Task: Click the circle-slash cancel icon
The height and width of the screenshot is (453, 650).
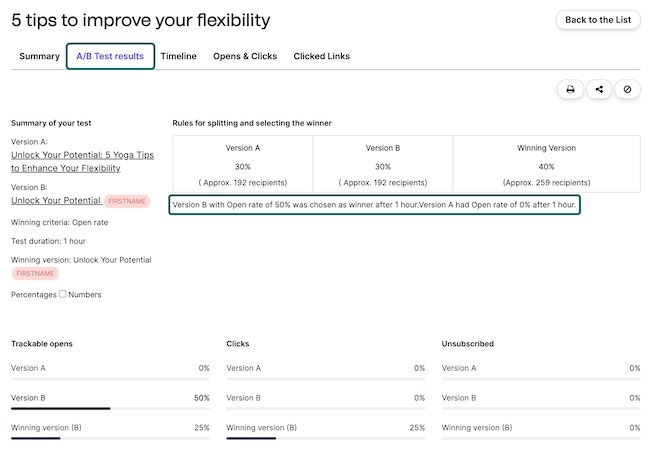Action: [x=627, y=89]
